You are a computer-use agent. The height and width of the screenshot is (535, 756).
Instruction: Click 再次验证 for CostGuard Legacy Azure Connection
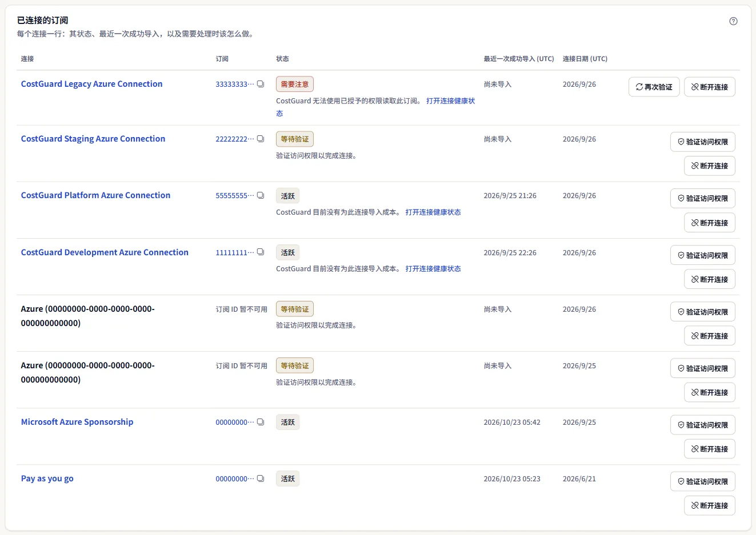tap(654, 87)
